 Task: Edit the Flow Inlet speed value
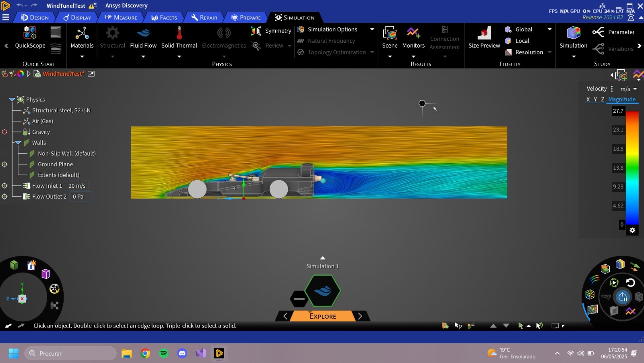pos(77,186)
